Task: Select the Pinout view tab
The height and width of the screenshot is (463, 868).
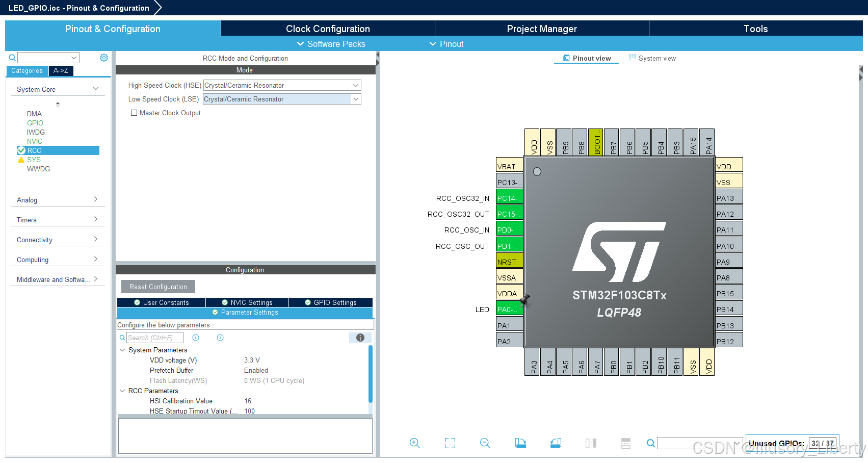Action: pyautogui.click(x=587, y=58)
